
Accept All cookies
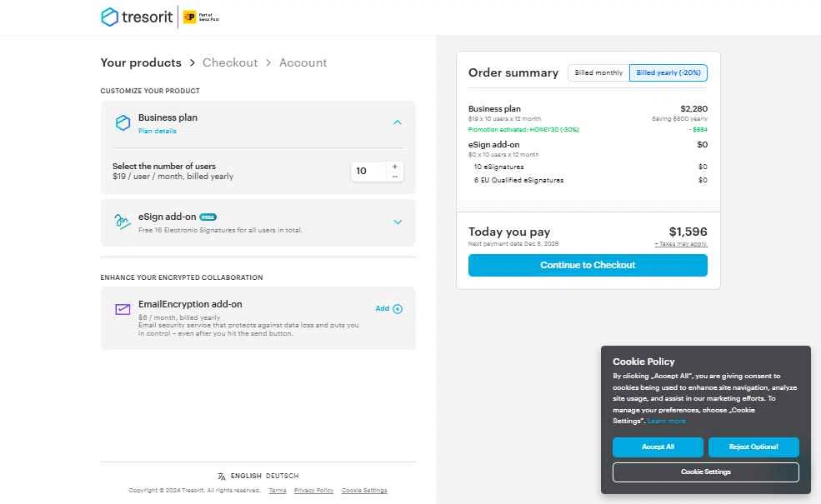pyautogui.click(x=658, y=447)
